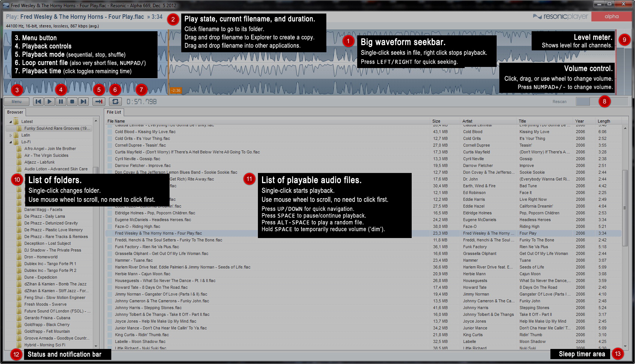Skip to the next track
The image size is (635, 364).
click(83, 102)
